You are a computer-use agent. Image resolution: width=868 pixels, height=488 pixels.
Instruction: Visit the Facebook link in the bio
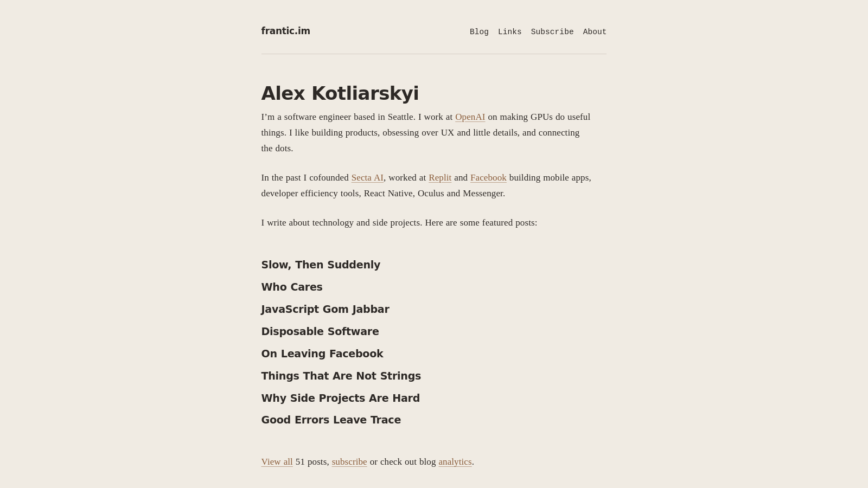click(488, 177)
